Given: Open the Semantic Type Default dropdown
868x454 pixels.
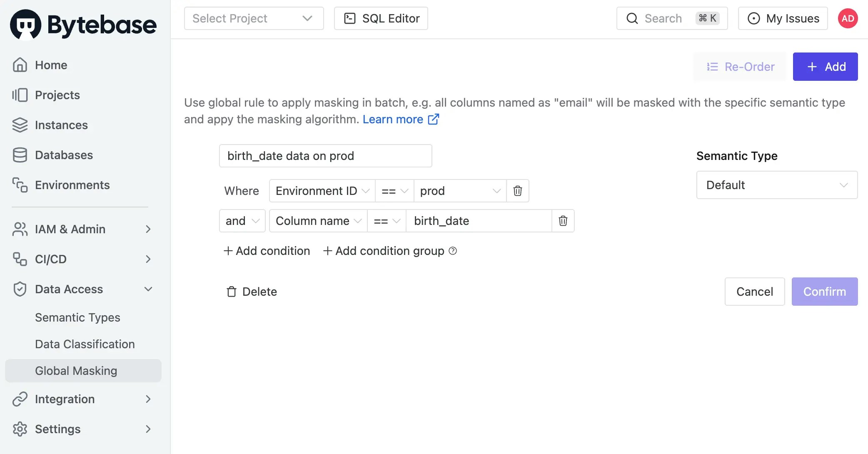Looking at the screenshot, I should (776, 185).
